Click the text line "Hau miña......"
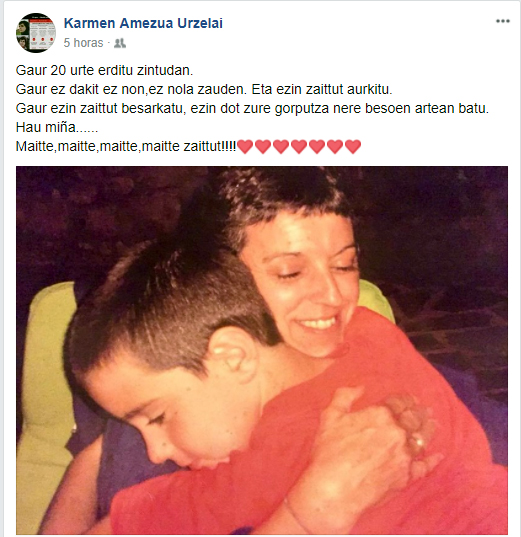521x537 pixels. (x=57, y=127)
